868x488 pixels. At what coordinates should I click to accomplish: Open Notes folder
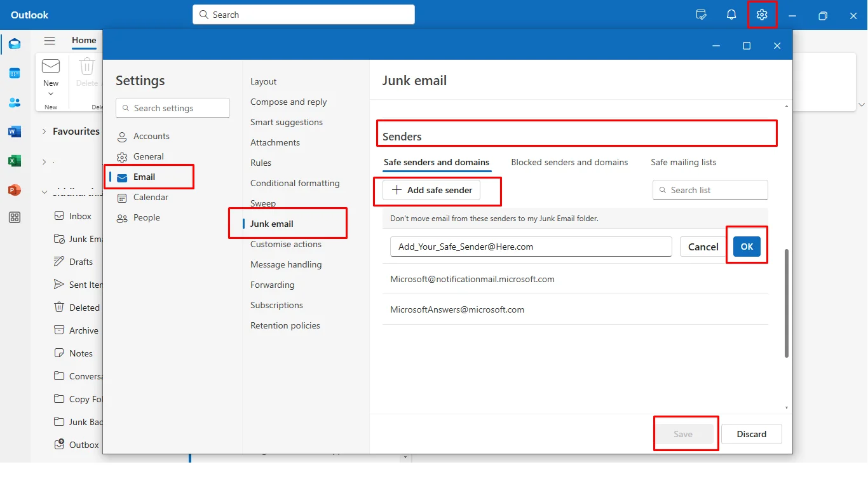(x=74, y=353)
